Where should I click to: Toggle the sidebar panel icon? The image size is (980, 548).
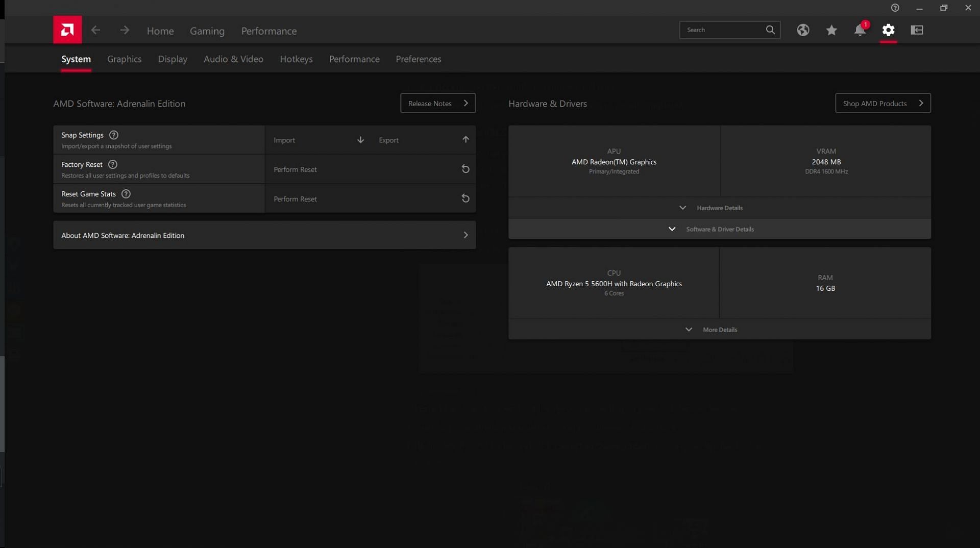tap(917, 30)
